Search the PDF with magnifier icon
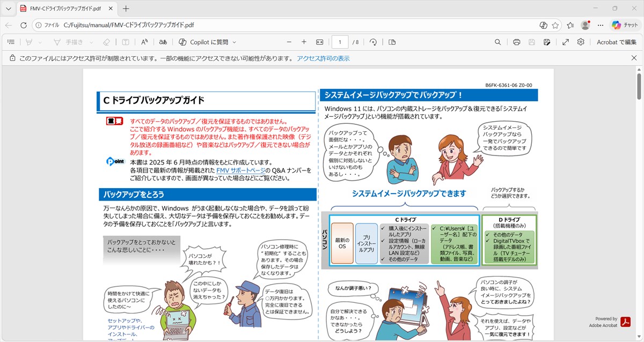 point(498,42)
